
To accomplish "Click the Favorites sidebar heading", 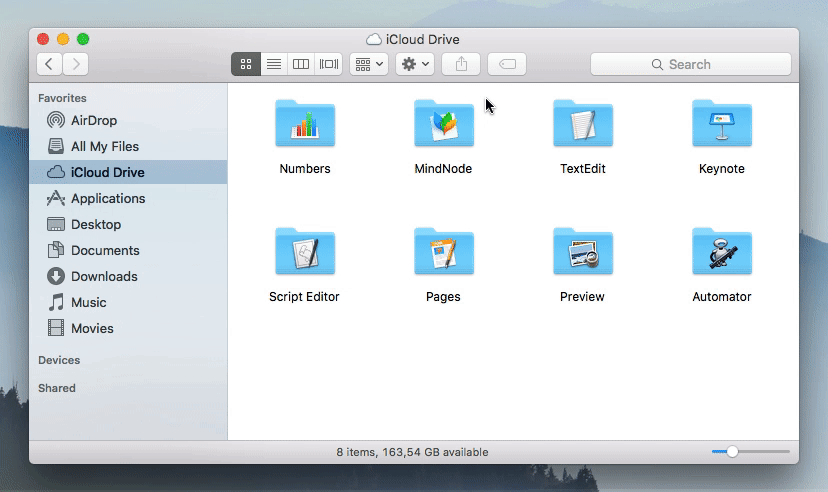I will [x=62, y=98].
